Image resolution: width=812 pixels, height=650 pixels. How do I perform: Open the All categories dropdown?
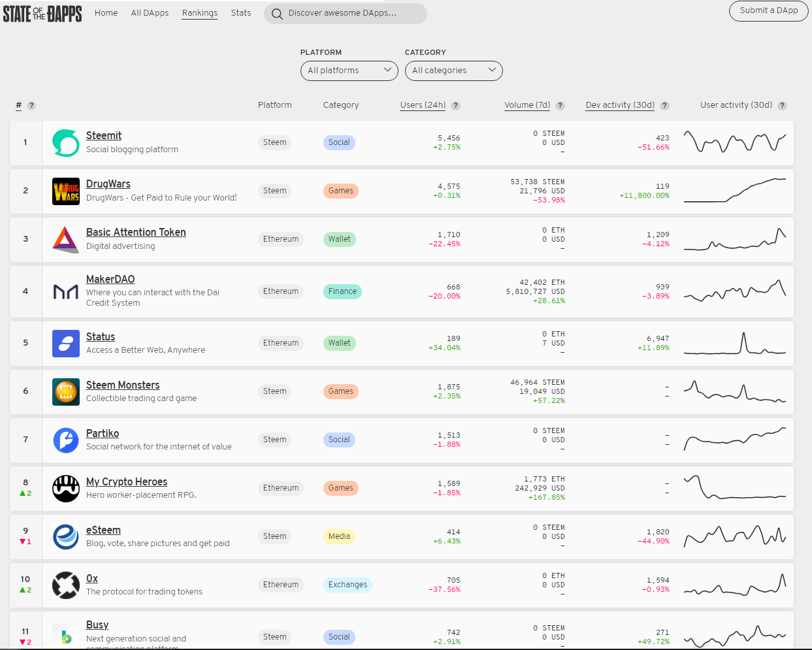[454, 71]
